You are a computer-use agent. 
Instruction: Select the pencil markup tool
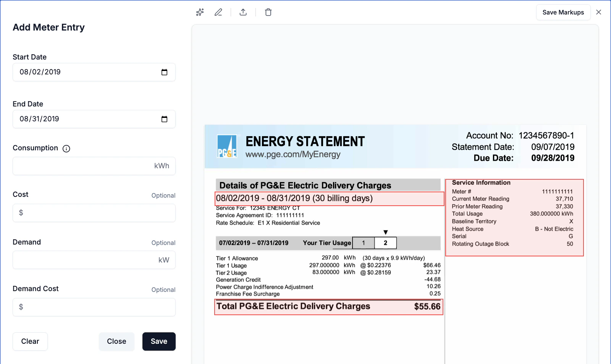[x=218, y=12]
